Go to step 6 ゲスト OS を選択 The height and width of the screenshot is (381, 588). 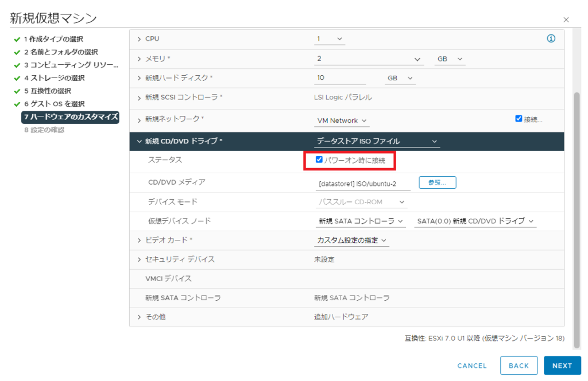[x=54, y=104]
